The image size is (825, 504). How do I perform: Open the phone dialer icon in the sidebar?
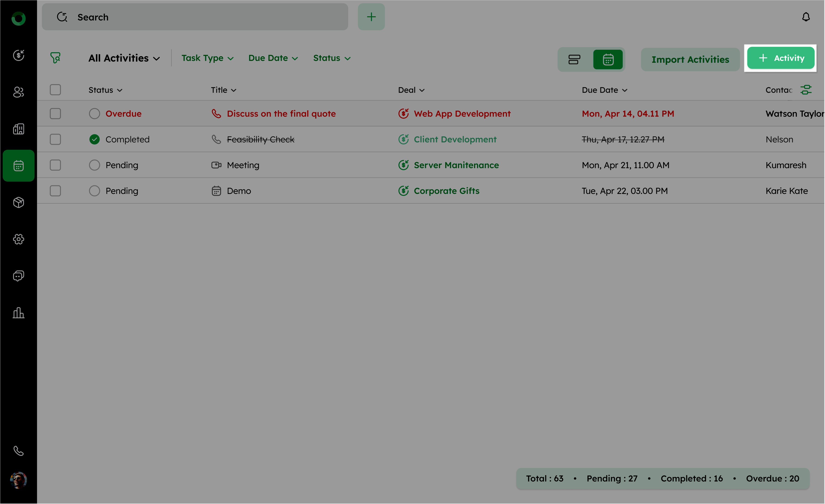[x=18, y=451]
